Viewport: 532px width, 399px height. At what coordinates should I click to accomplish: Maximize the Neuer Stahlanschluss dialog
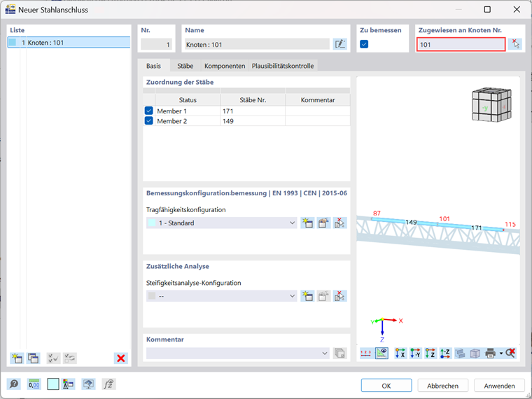tap(487, 9)
